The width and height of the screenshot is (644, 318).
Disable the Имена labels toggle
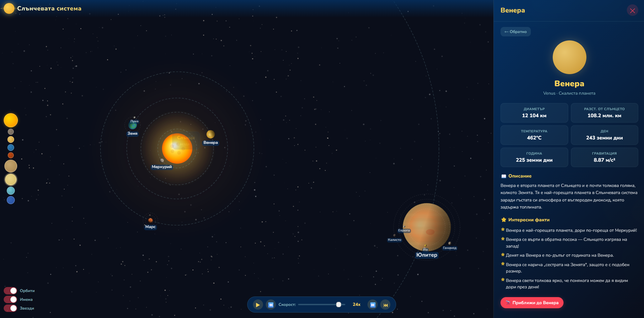[10, 299]
